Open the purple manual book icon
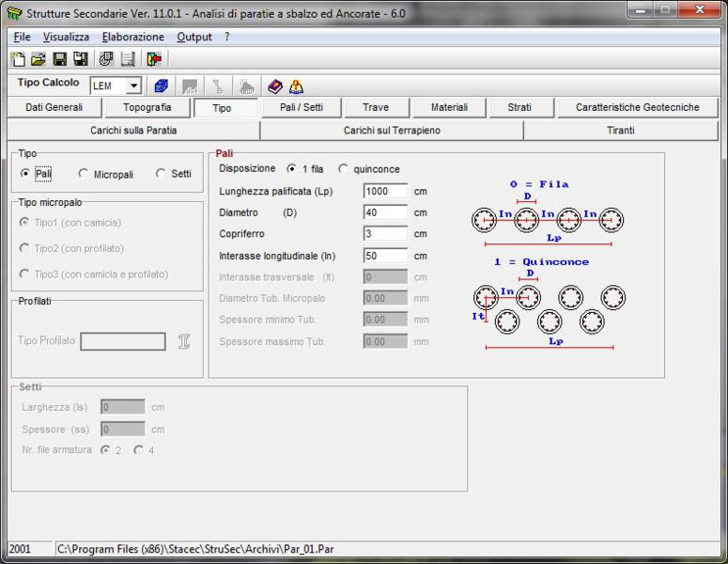The height and width of the screenshot is (564, 728). pyautogui.click(x=275, y=86)
